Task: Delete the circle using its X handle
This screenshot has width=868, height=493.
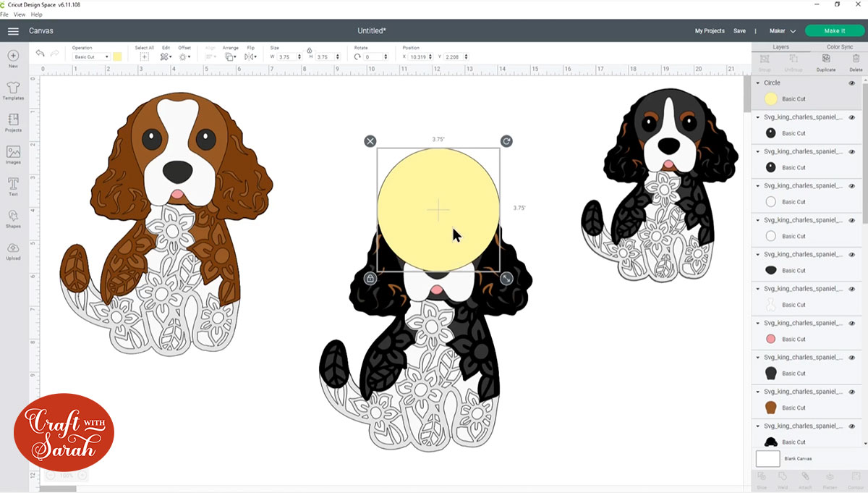Action: tap(370, 141)
